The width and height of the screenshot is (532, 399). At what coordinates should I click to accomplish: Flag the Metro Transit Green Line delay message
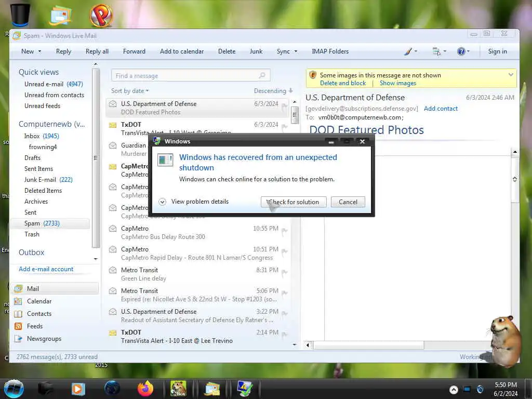tap(284, 273)
